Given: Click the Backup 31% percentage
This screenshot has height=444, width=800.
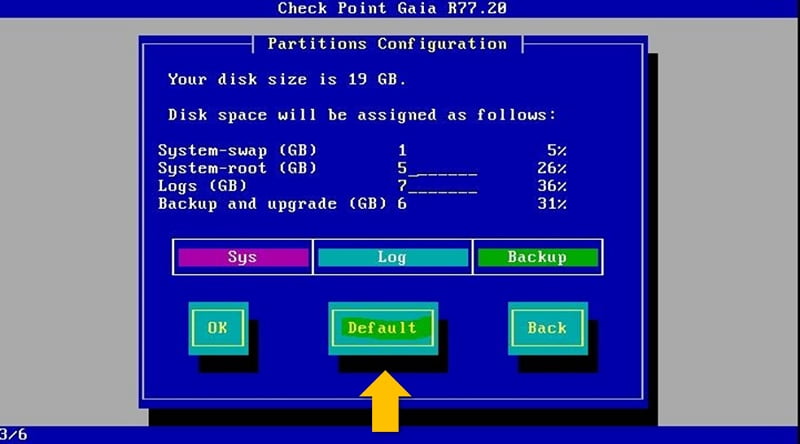Looking at the screenshot, I should point(552,204).
